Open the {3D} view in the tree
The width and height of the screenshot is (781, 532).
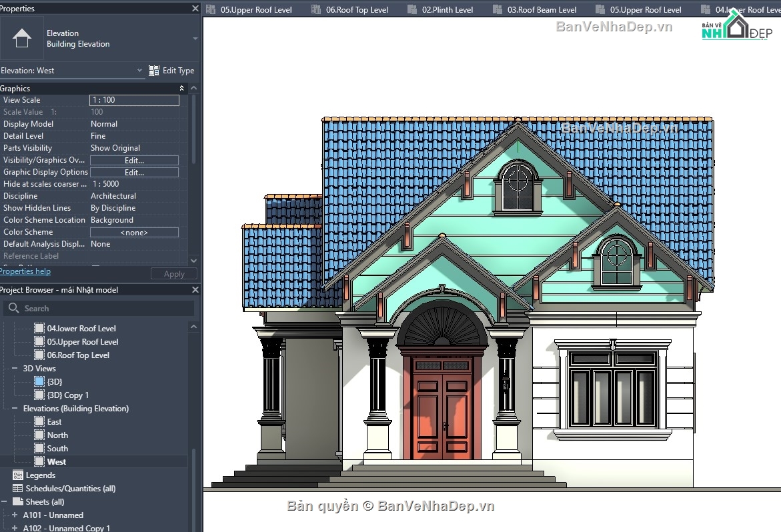coord(55,382)
